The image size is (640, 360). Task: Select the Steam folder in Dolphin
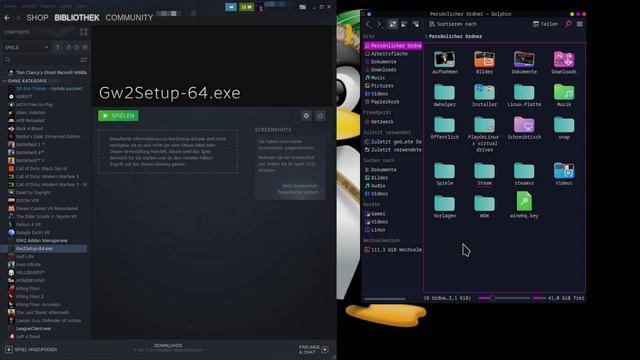484,174
